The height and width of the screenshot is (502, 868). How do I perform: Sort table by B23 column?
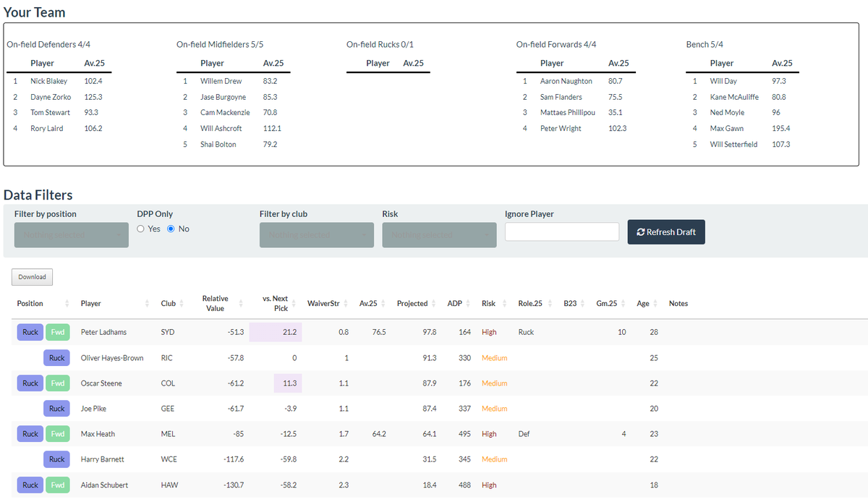[x=575, y=303]
